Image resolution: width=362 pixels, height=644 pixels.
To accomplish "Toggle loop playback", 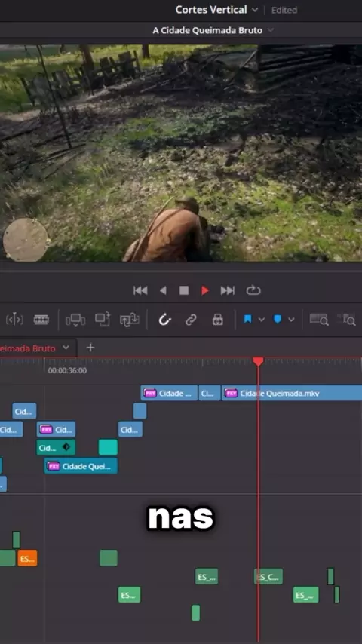I will click(x=253, y=291).
